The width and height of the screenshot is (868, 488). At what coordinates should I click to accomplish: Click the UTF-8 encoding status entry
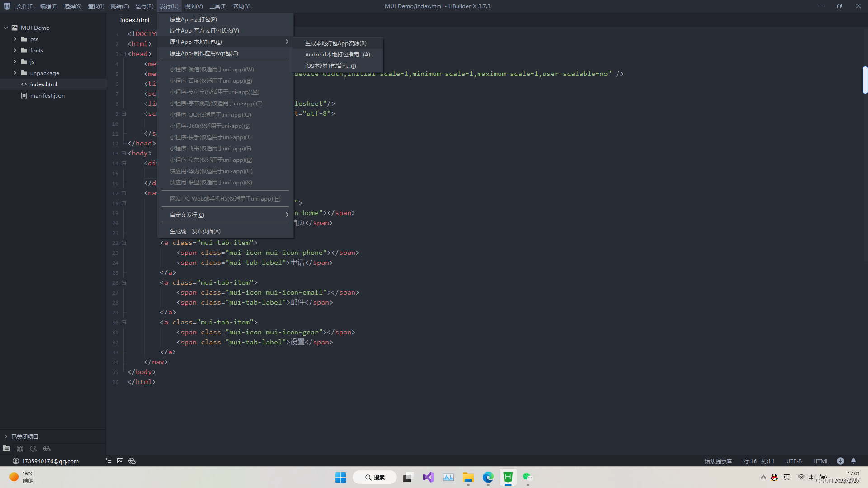point(793,461)
